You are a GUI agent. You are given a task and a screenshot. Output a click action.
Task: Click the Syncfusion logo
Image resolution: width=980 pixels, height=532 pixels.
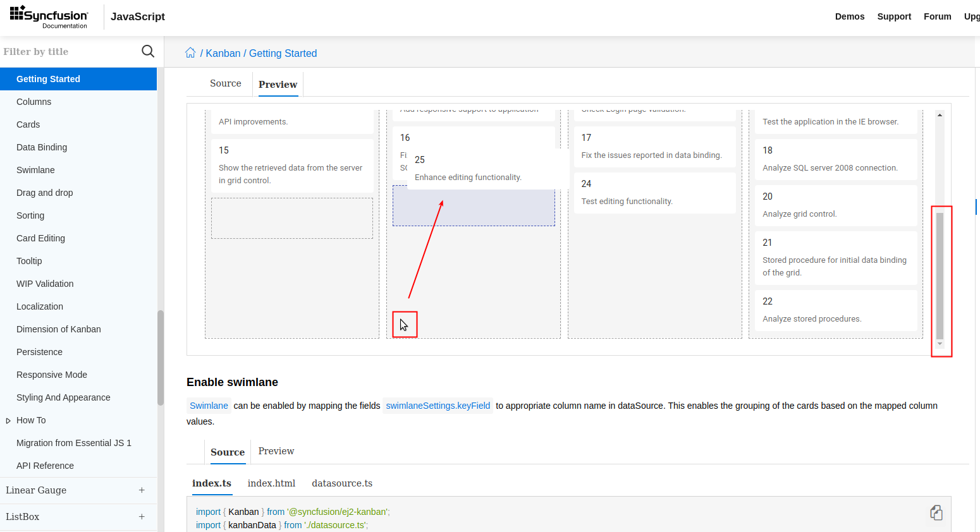click(49, 17)
